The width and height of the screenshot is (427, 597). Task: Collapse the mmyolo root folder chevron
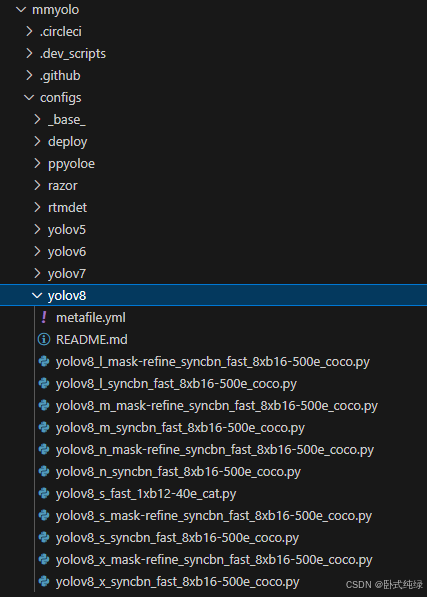click(21, 10)
